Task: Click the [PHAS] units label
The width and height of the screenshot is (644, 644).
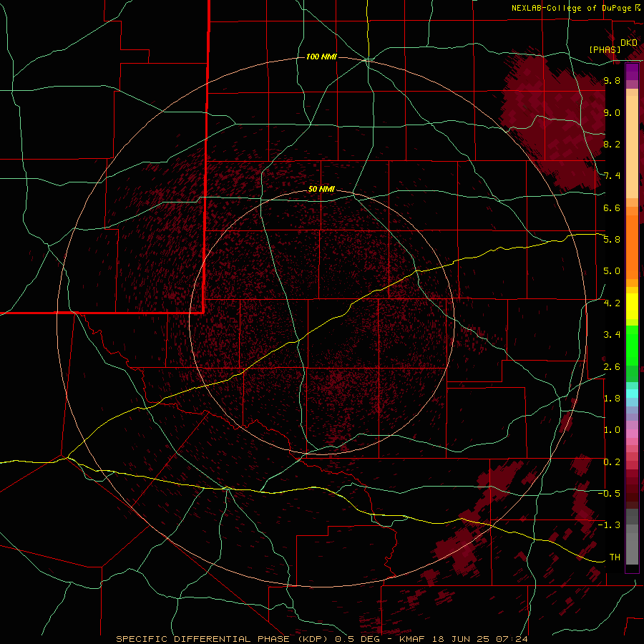Action: pyautogui.click(x=605, y=49)
